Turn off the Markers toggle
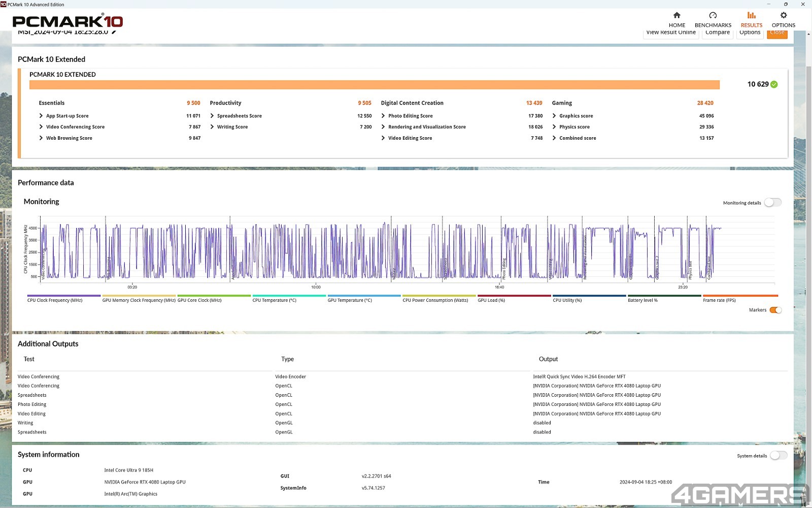The width and height of the screenshot is (812, 508). click(775, 310)
